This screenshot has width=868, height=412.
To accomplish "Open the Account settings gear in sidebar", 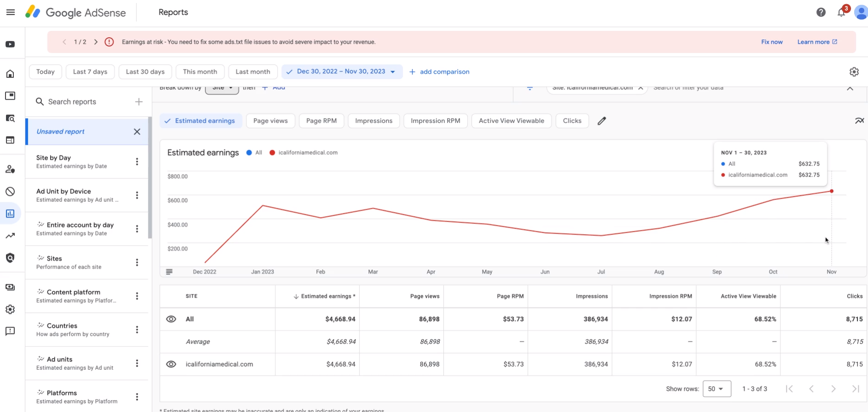I will [x=10, y=309].
